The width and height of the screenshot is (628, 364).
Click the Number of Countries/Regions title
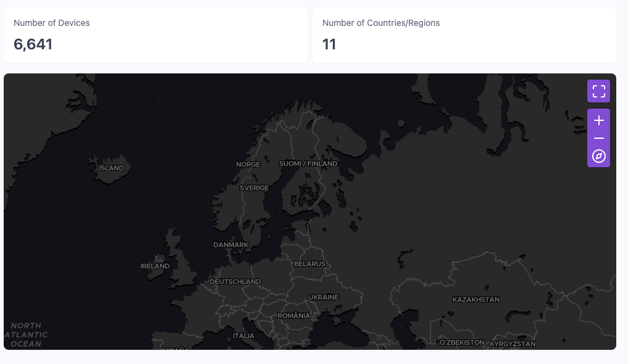pos(381,23)
